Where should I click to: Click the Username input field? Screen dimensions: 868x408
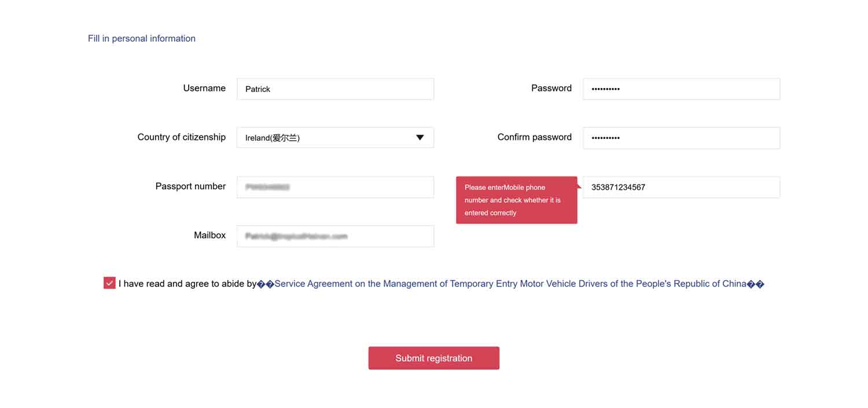point(335,89)
